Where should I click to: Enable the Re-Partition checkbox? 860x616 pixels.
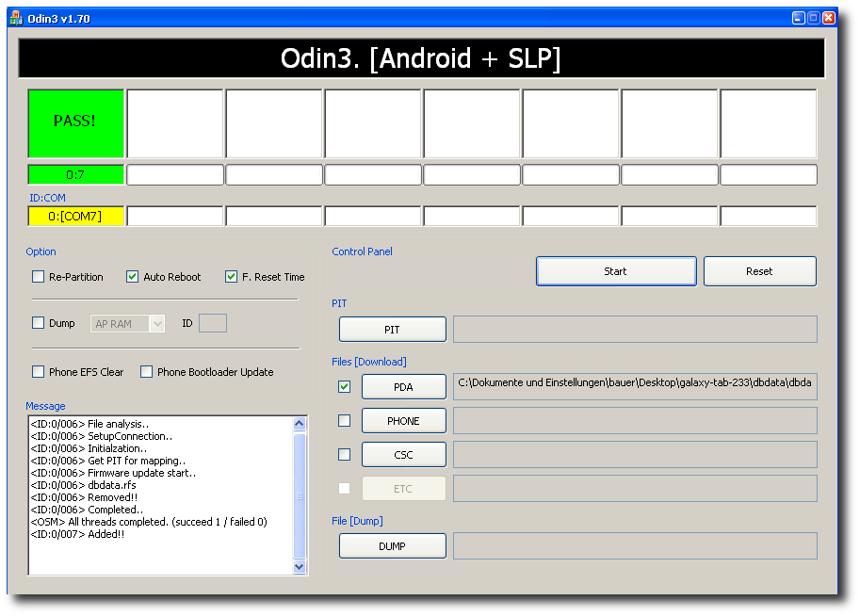(x=39, y=277)
